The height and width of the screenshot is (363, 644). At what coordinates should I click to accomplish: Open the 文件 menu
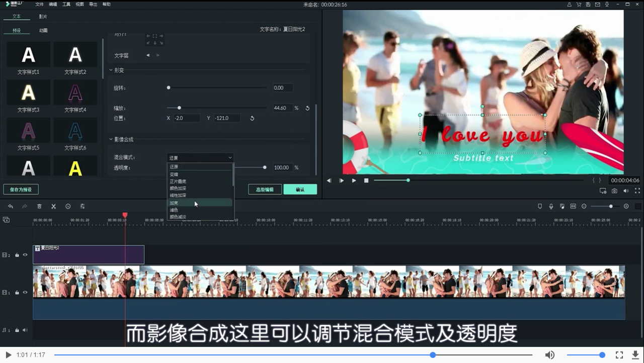point(39,4)
